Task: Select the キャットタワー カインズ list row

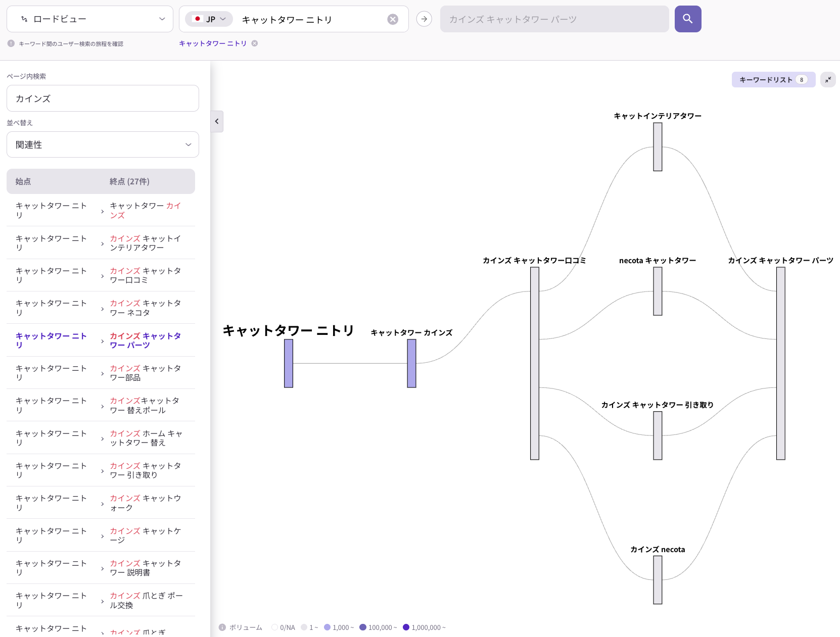Action: tap(101, 210)
